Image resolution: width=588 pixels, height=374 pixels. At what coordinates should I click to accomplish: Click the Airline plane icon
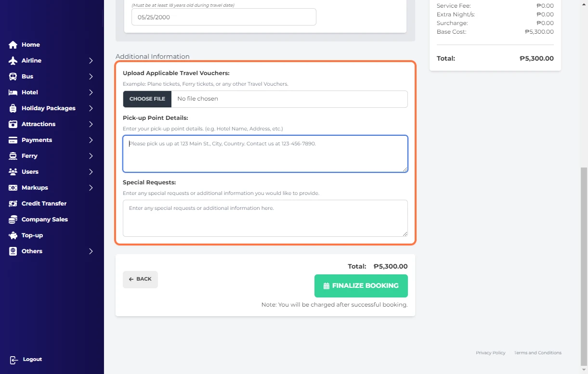[13, 61]
